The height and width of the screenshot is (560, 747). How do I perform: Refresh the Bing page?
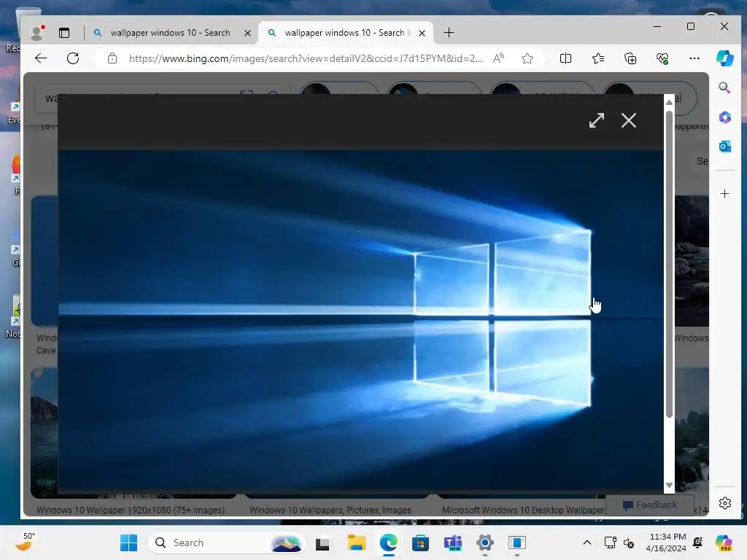tap(73, 58)
